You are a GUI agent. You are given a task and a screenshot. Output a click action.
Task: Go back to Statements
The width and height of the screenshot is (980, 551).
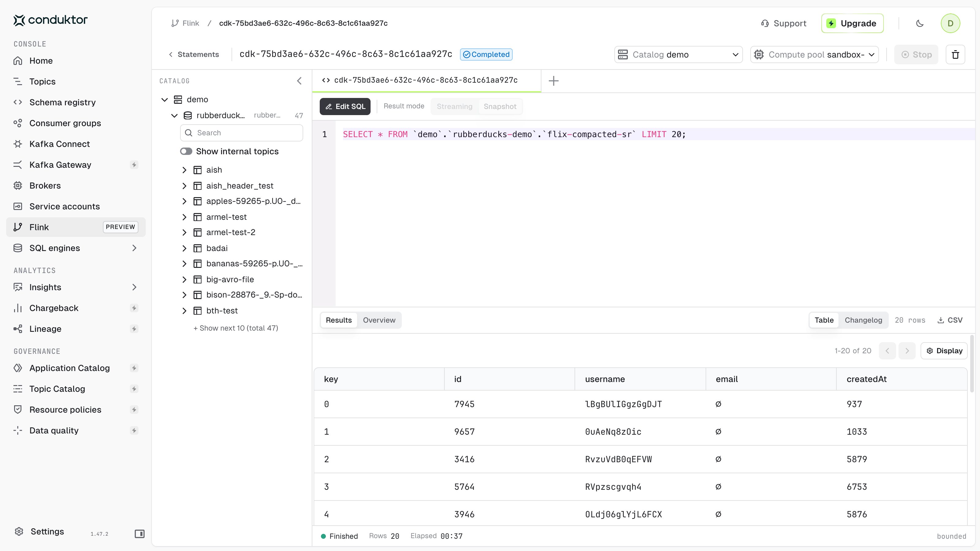pyautogui.click(x=194, y=54)
